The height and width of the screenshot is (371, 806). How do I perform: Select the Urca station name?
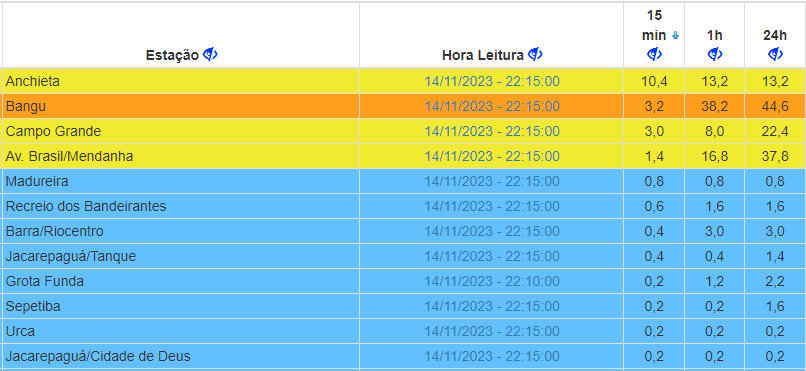(x=21, y=332)
